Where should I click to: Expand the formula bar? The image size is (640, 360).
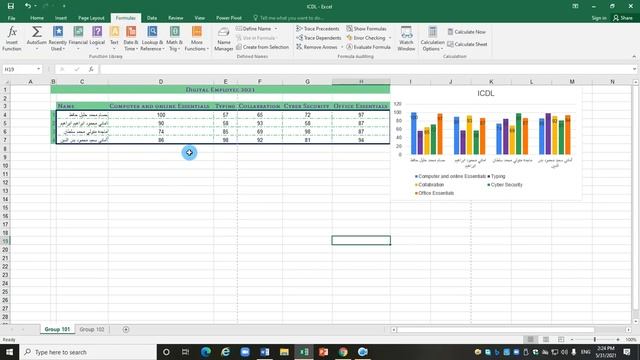point(634,69)
